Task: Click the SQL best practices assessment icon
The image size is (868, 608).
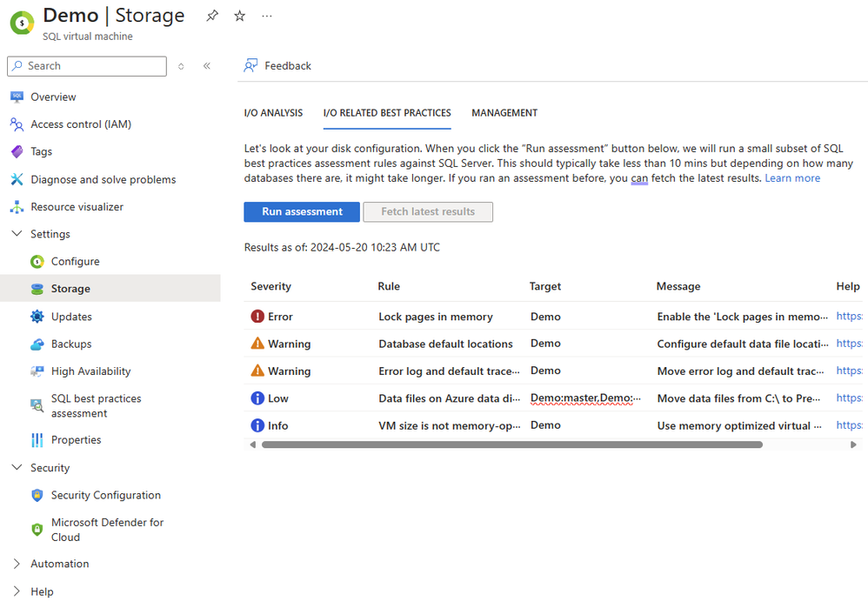Action: click(x=37, y=406)
